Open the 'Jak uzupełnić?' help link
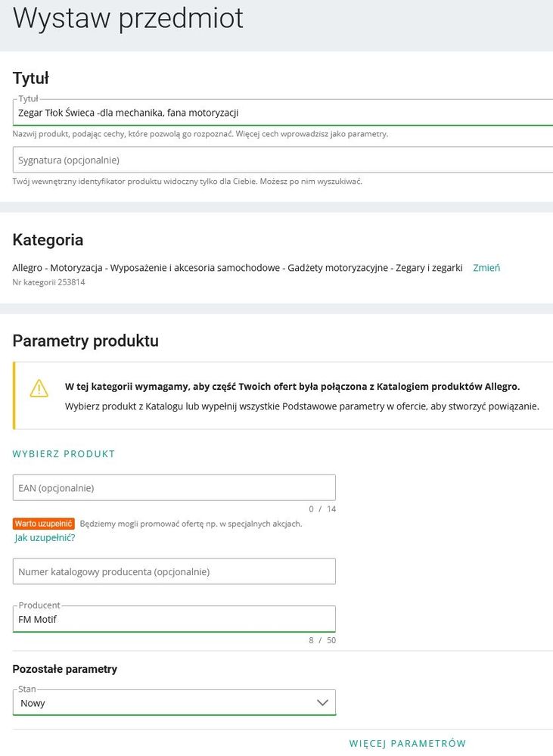Viewport: 553px width, 756px height. click(x=45, y=538)
